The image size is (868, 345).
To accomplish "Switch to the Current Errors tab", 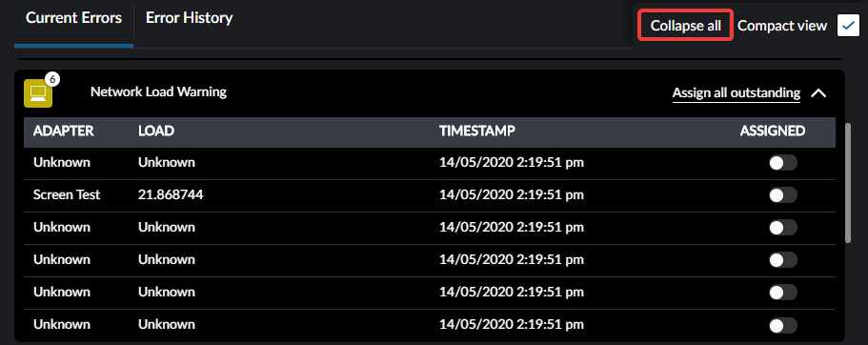I will (x=73, y=18).
